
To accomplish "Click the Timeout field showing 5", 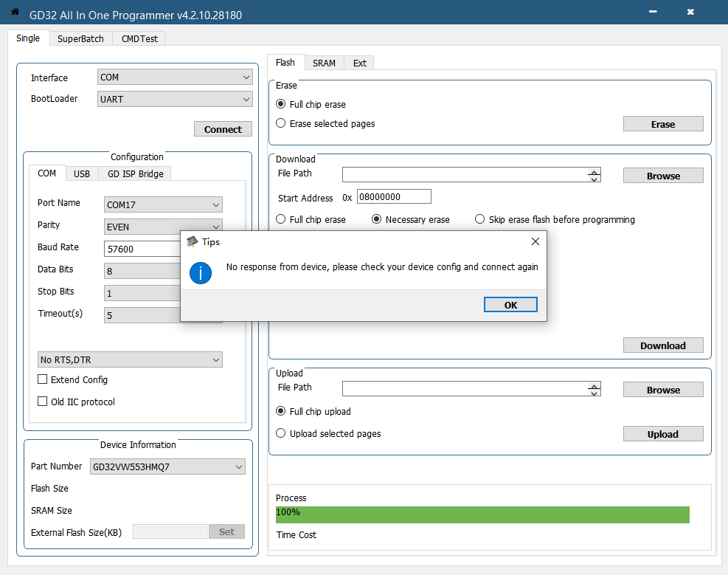I will tap(142, 315).
